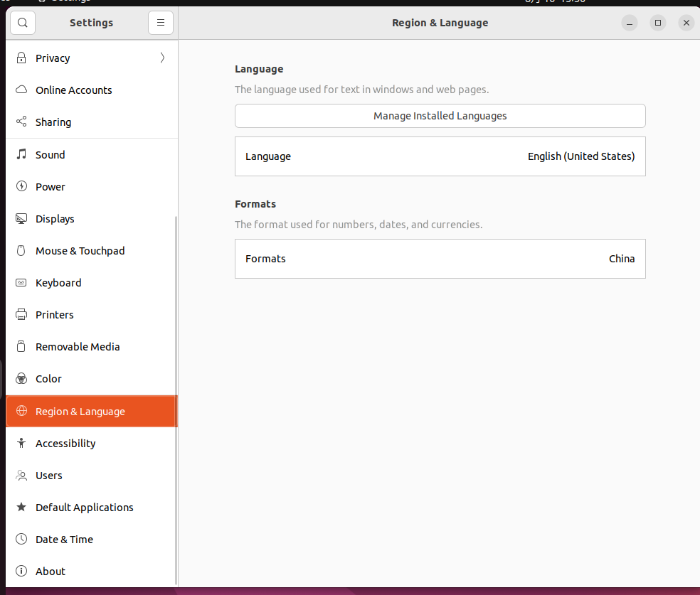Viewport: 700px width, 595px height.
Task: Maximize the Settings window
Action: (658, 23)
